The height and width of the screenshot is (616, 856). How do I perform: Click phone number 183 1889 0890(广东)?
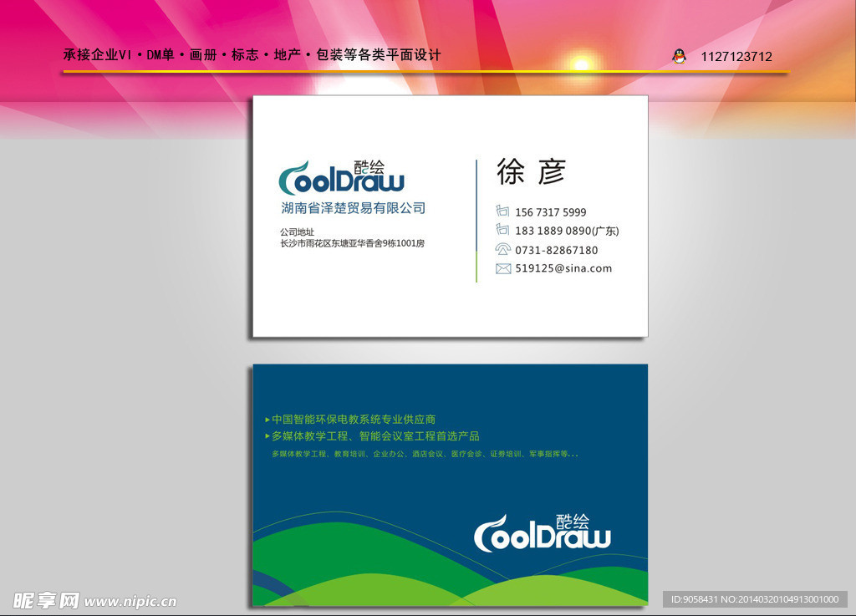568,231
